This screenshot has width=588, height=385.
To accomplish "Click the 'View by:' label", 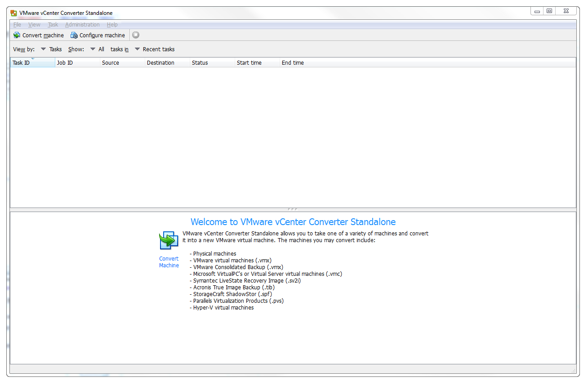I will pyautogui.click(x=24, y=49).
